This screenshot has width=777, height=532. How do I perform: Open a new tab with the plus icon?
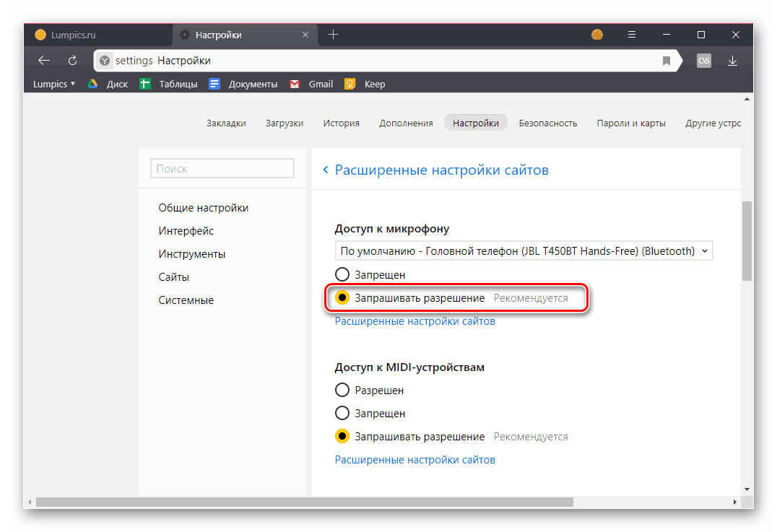[333, 35]
